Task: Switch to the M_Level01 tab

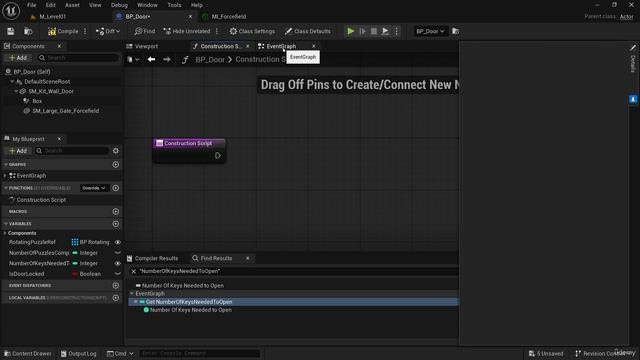Action: 53,17
